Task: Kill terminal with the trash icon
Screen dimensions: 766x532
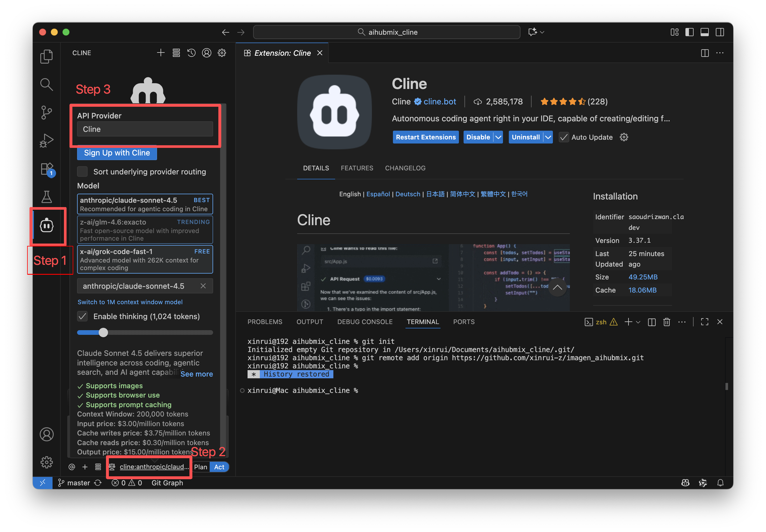Action: pyautogui.click(x=666, y=322)
